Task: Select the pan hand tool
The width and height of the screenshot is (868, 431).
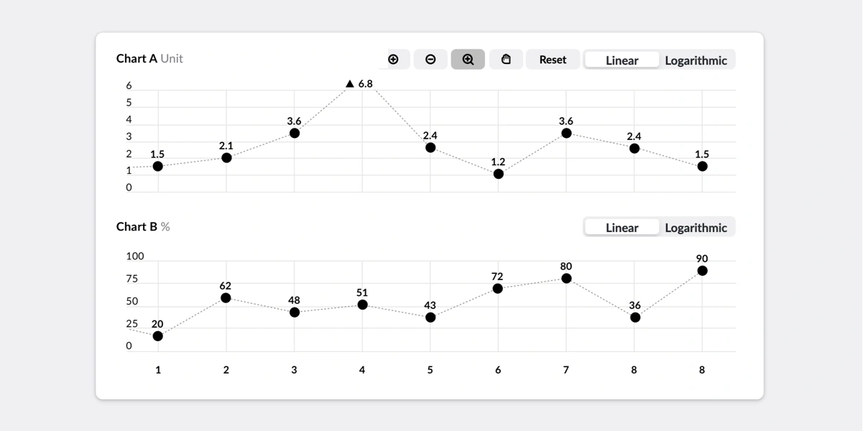Action: coord(506,60)
